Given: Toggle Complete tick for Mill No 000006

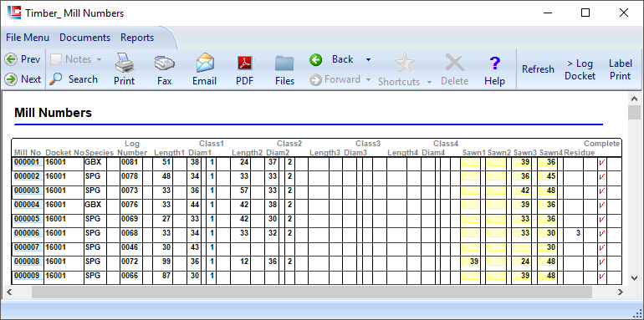Looking at the screenshot, I should pos(602,233).
